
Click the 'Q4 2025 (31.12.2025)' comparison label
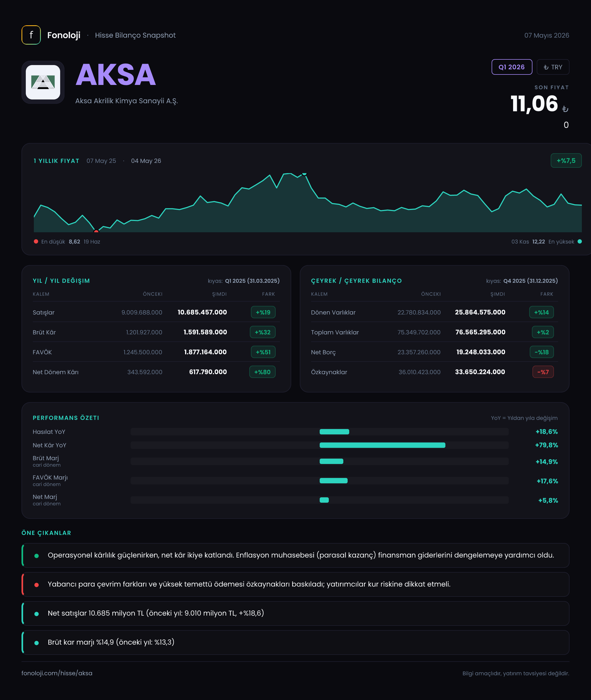point(531,281)
